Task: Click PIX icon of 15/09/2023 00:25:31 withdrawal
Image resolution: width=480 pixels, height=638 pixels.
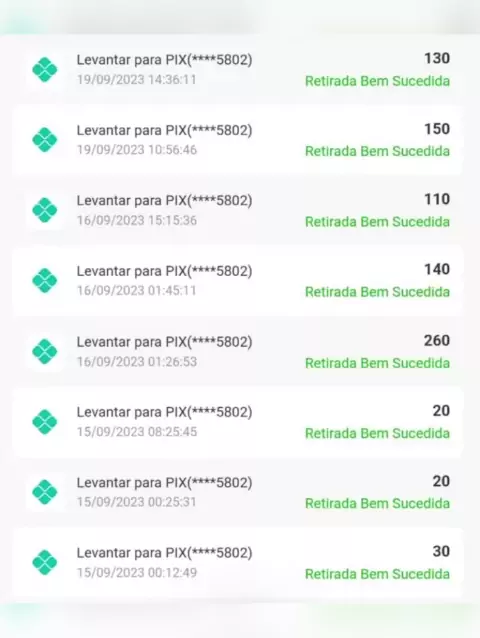Action: coord(45,492)
